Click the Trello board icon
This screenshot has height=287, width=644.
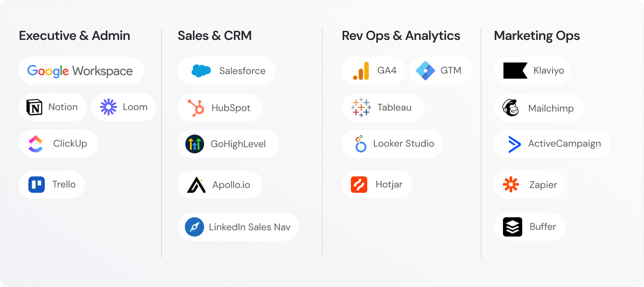[x=37, y=185]
